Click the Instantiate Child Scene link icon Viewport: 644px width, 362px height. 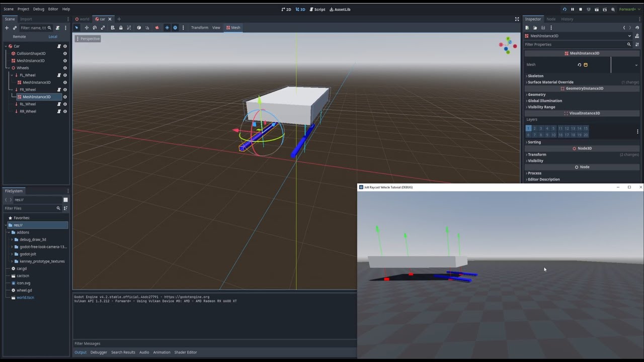click(x=15, y=28)
